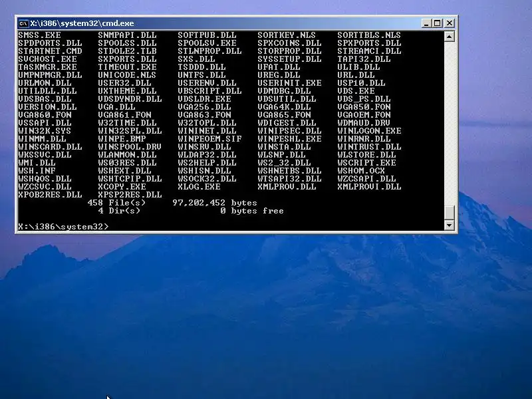Click SORTKEY.NLS entry
The image size is (532, 399).
pyautogui.click(x=287, y=35)
